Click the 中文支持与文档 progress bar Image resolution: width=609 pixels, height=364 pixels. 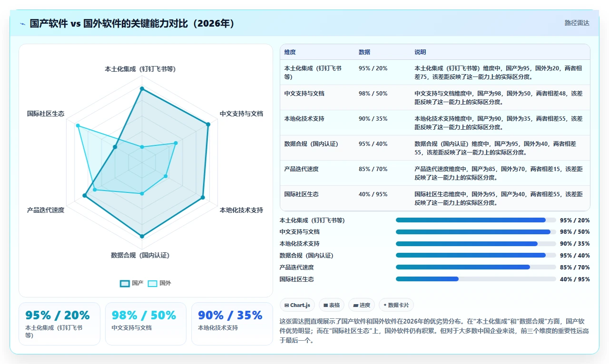[x=476, y=232]
